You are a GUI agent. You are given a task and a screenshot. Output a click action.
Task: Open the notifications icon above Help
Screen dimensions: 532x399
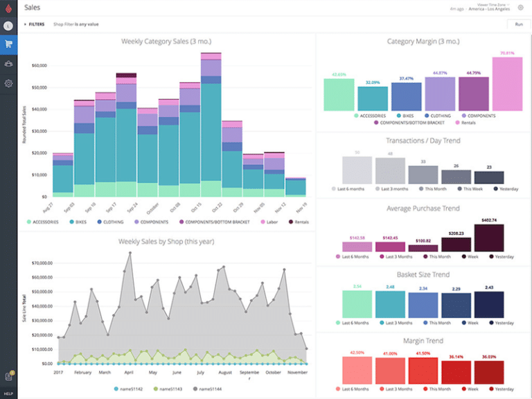click(8, 376)
